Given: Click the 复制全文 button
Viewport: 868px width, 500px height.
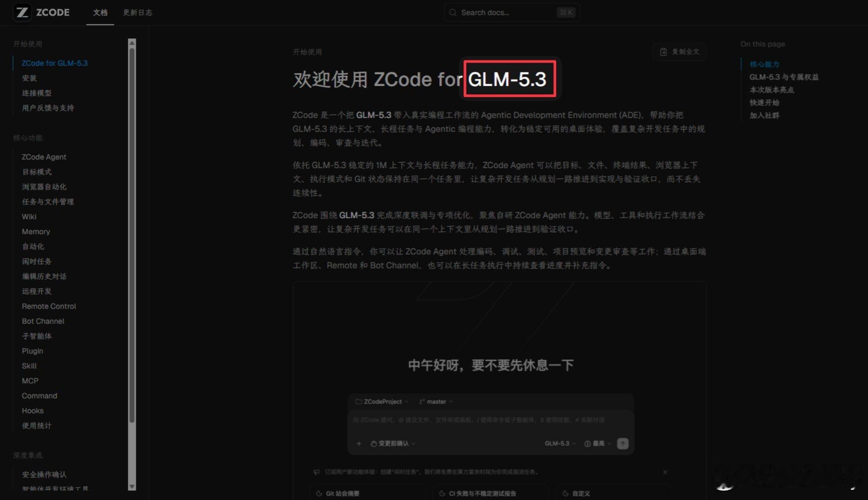Looking at the screenshot, I should pos(679,52).
